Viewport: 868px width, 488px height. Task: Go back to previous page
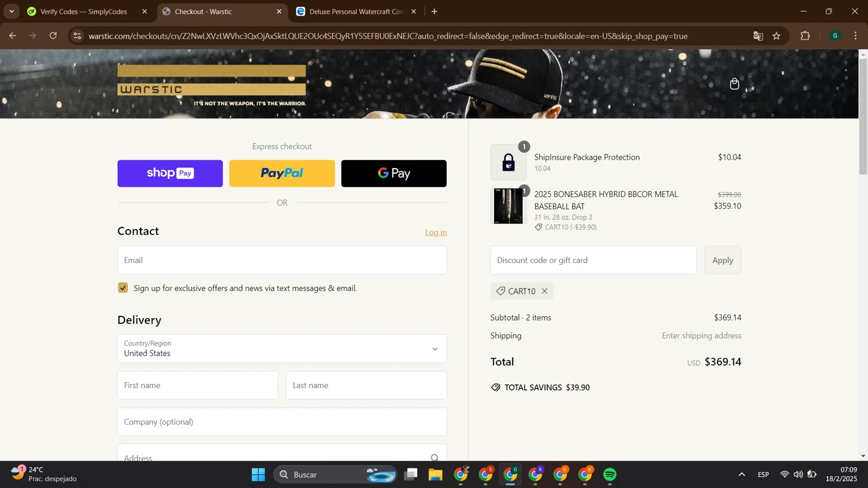tap(12, 36)
